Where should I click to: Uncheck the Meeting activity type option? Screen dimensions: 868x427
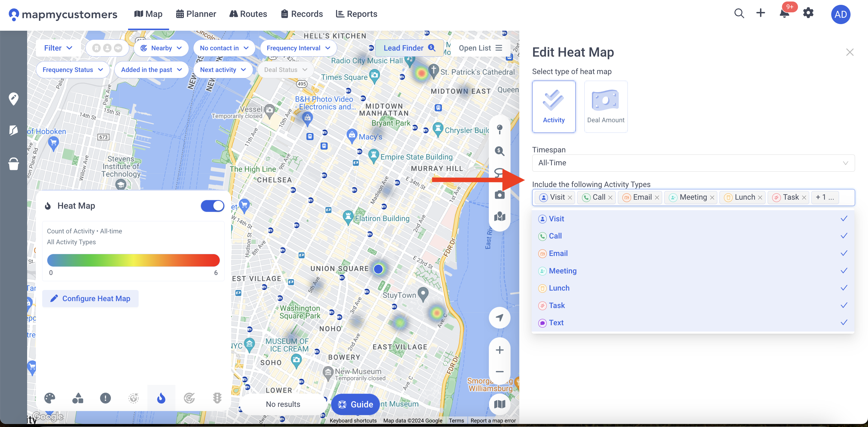tap(693, 271)
